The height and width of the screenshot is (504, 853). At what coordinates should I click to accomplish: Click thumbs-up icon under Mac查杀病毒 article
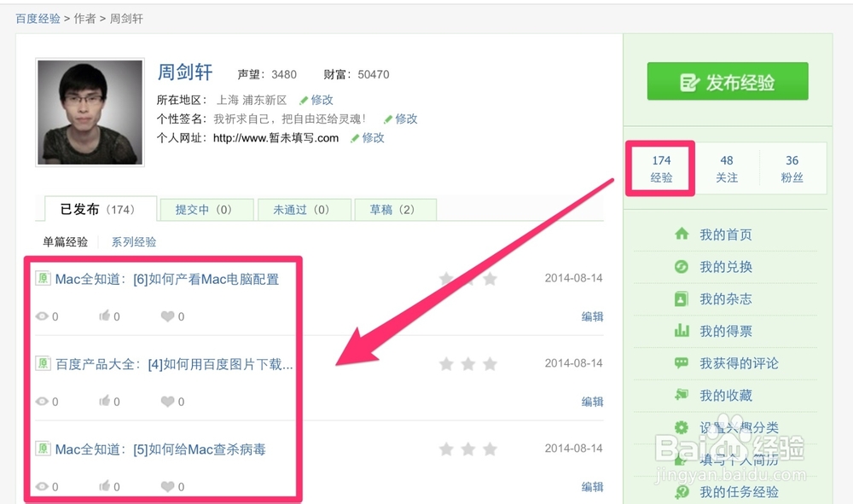tap(104, 485)
